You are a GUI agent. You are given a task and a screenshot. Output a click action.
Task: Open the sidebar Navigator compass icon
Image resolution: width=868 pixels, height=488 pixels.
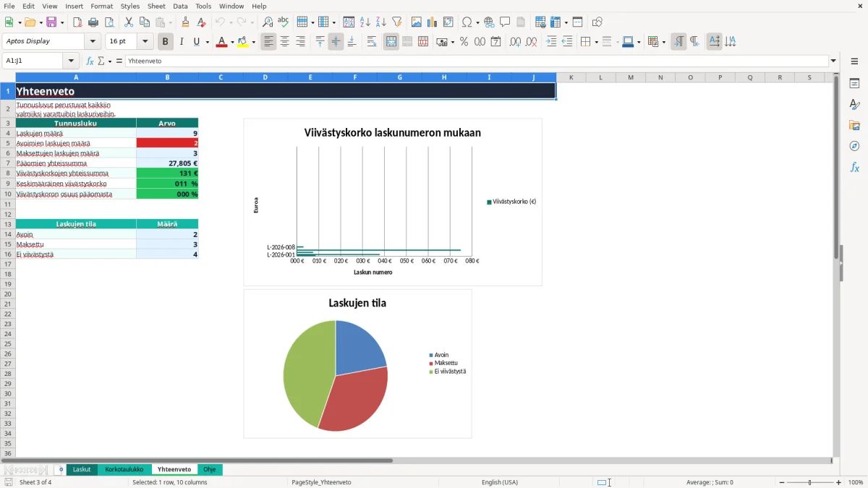click(854, 146)
